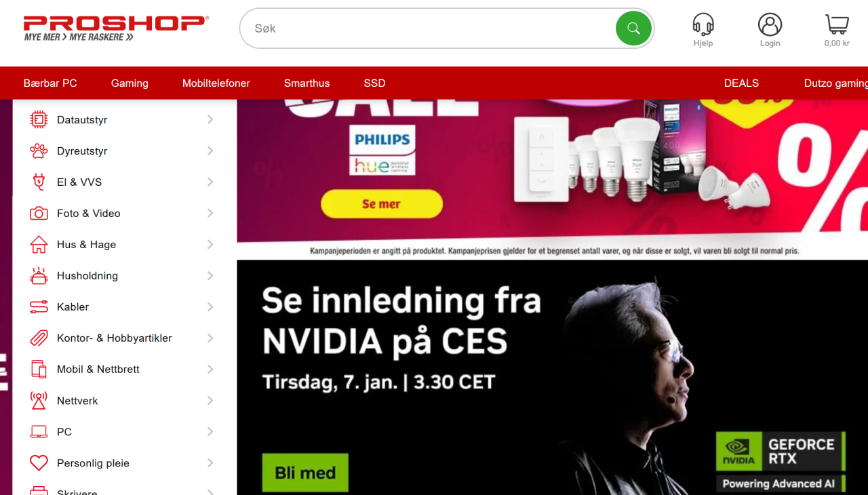868x495 pixels.
Task: Click the Datautstyr chip icon
Action: click(39, 120)
